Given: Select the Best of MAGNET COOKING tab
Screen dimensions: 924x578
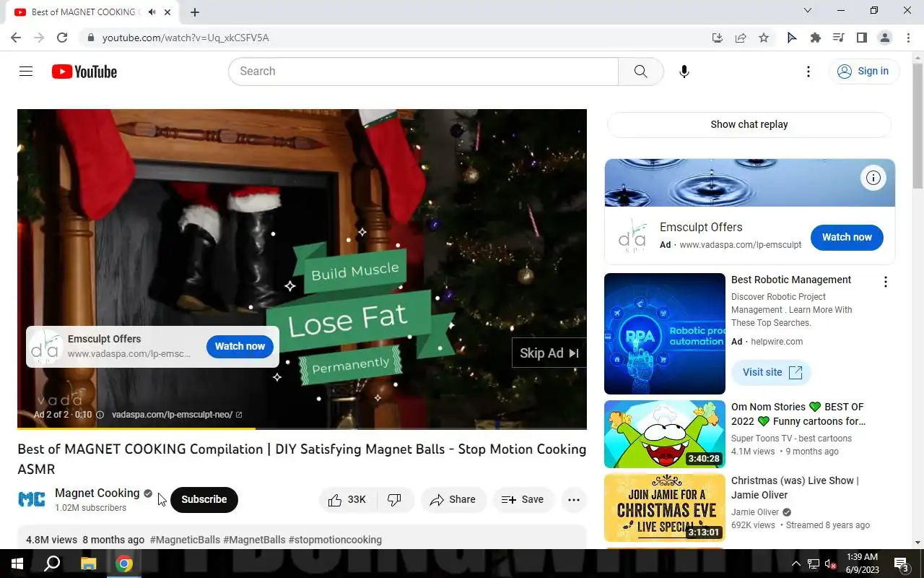Looking at the screenshot, I should point(94,12).
